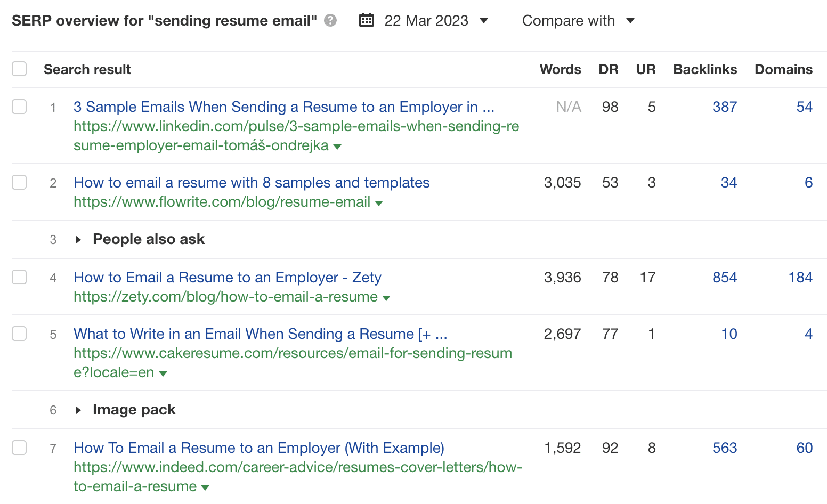Open "How to email a resume with 8 samples and templates"
827x504 pixels.
pos(252,182)
